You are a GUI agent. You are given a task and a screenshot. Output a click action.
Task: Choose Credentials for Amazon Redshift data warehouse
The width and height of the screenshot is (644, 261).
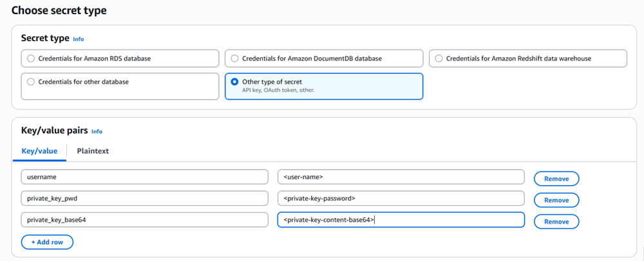coord(528,59)
